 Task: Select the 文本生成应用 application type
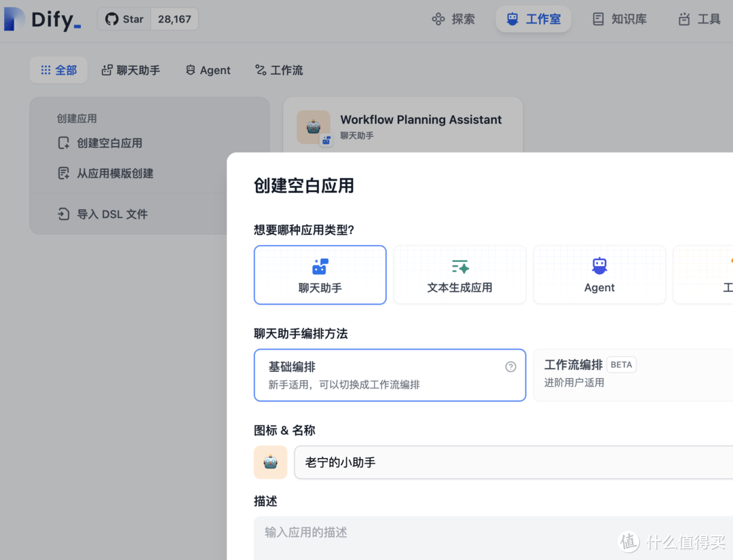coord(459,275)
